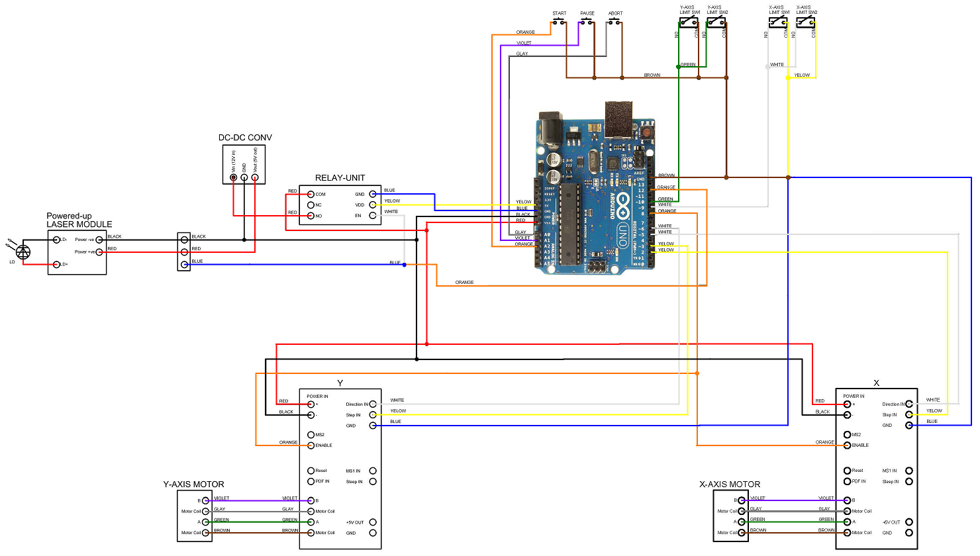980x556 pixels.
Task: Select the X-AXIS LIMIT SW2 switch symbol
Action: [805, 22]
